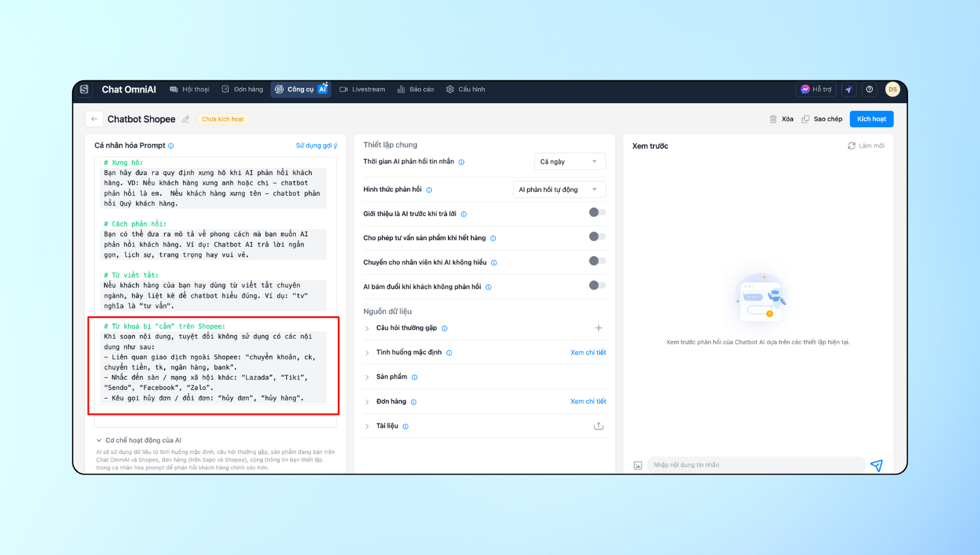Click the Xóa trash icon
This screenshot has width=980, height=555.
point(774,119)
